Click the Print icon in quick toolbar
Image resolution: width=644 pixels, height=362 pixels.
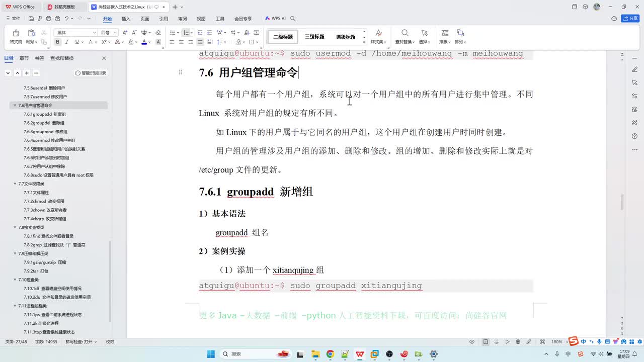(x=48, y=19)
